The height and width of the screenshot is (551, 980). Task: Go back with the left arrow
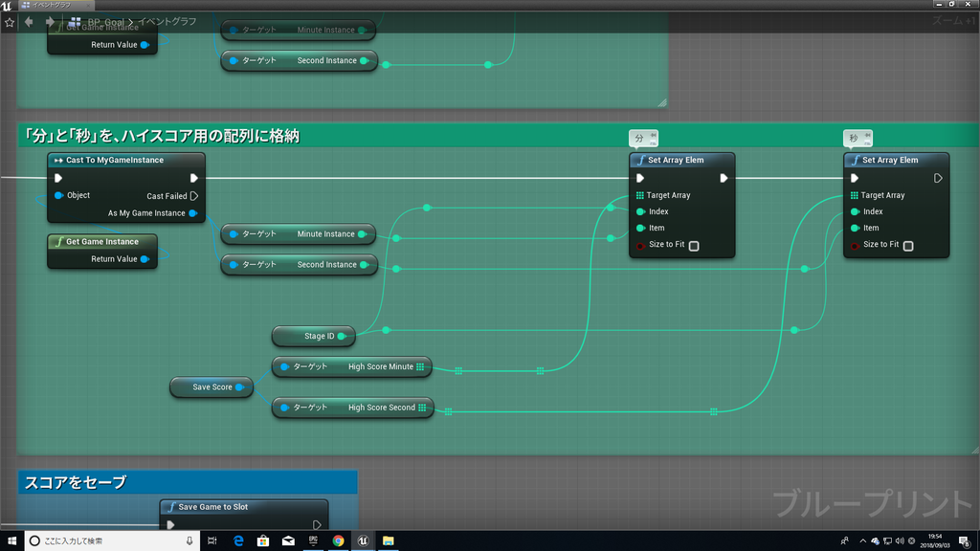[29, 22]
